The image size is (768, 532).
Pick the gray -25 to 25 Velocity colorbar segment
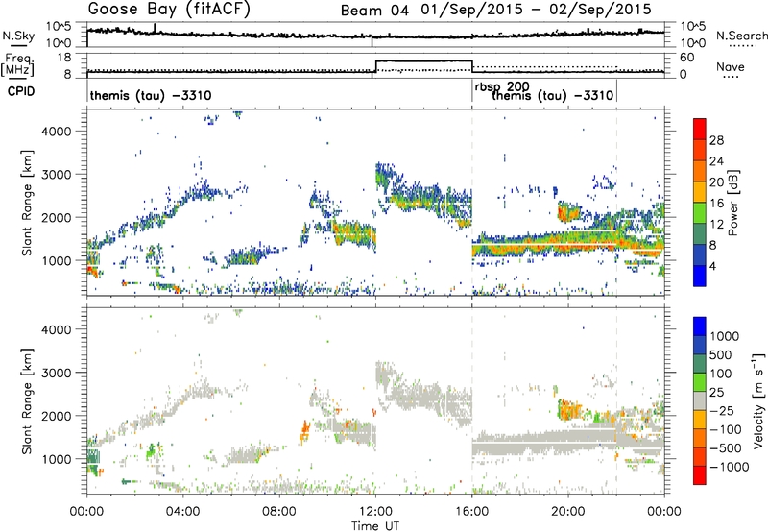[700, 400]
